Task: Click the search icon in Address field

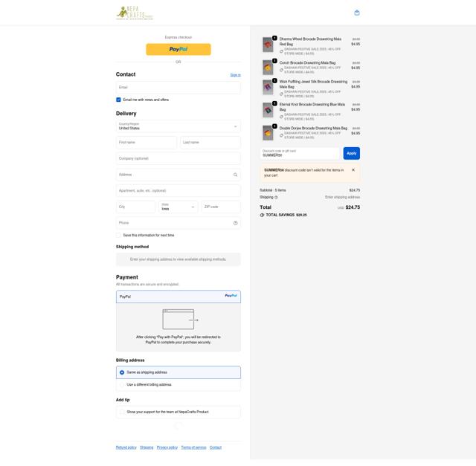Action: (x=235, y=175)
